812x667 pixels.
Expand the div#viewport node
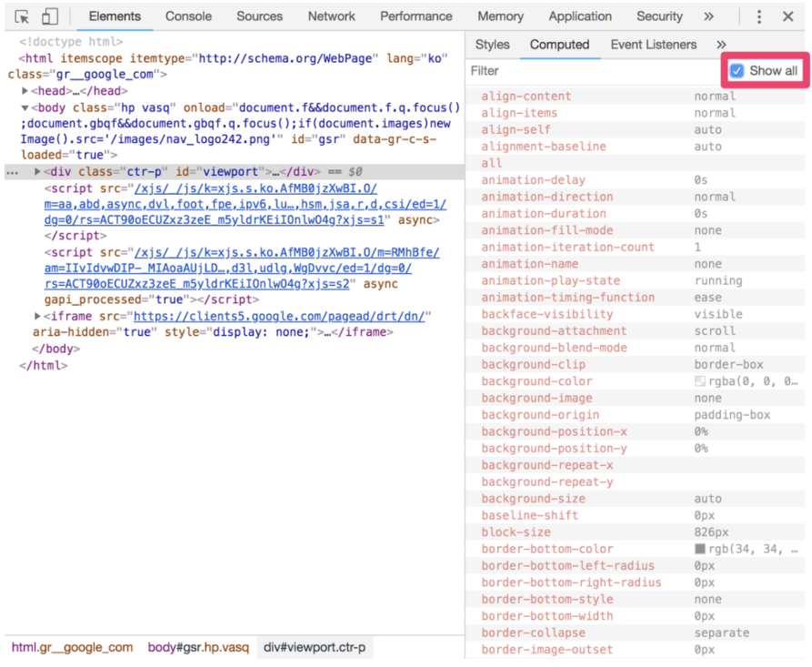[37, 172]
